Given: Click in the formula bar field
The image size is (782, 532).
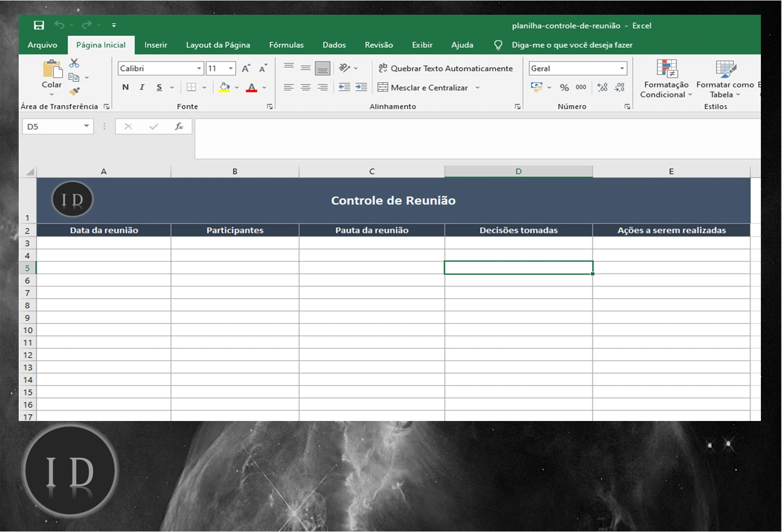Looking at the screenshot, I should tap(477, 139).
